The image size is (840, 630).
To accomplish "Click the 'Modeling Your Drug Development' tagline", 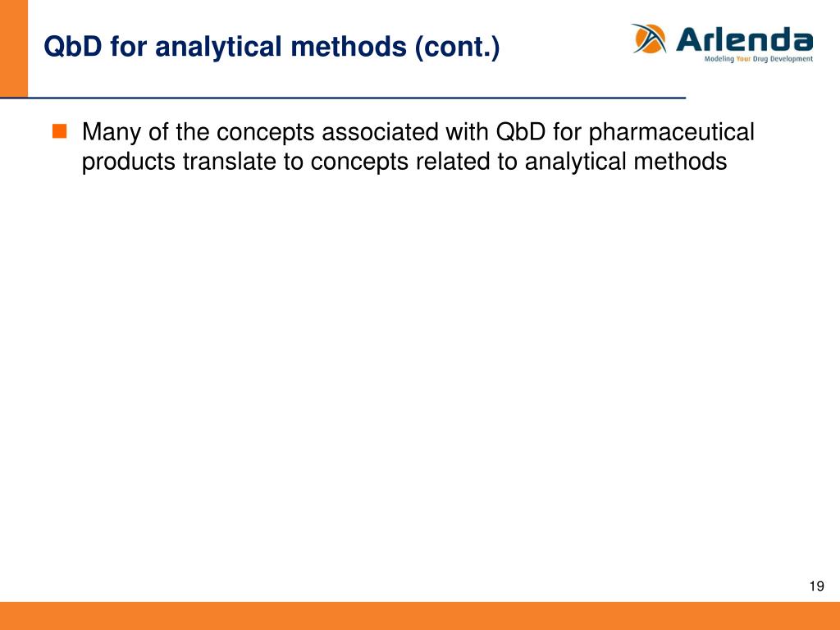I will coord(759,59).
